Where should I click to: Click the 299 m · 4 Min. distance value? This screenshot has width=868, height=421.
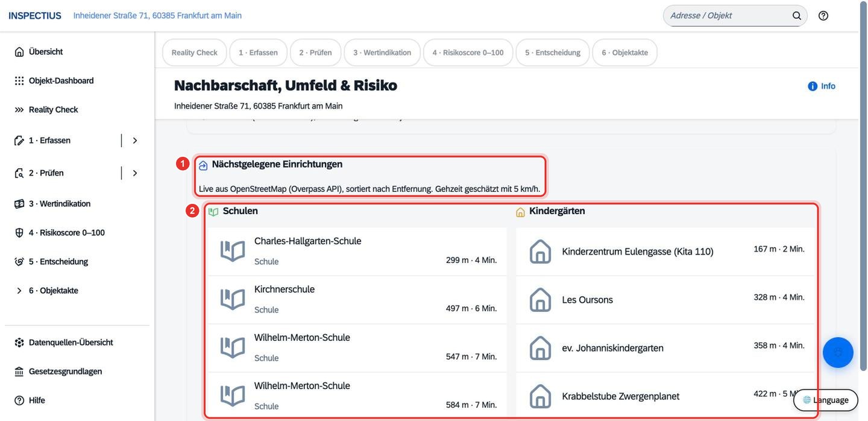pos(471,261)
